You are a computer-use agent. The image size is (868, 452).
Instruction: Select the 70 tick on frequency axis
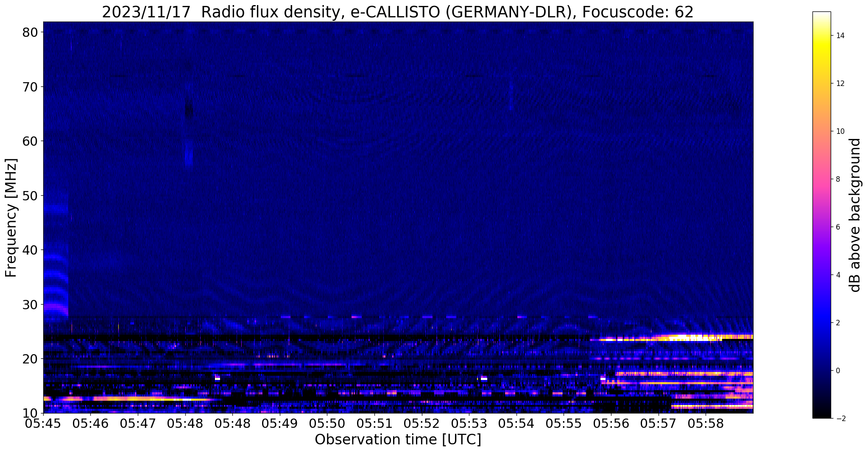tap(30, 87)
